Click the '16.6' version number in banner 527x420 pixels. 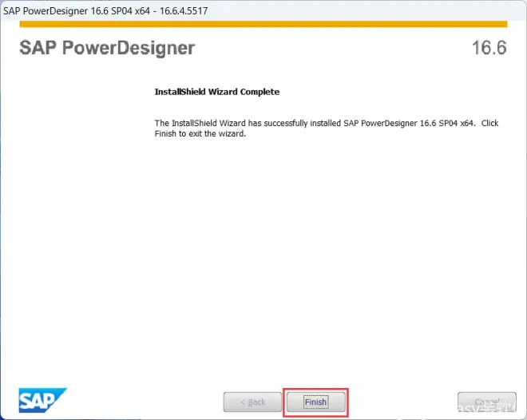[489, 47]
